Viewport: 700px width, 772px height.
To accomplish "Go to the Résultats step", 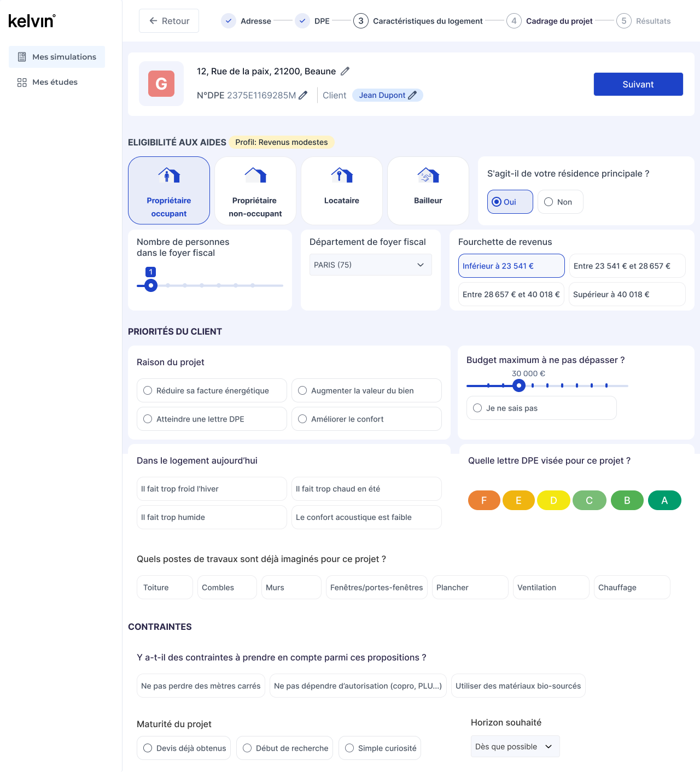I will pos(644,21).
